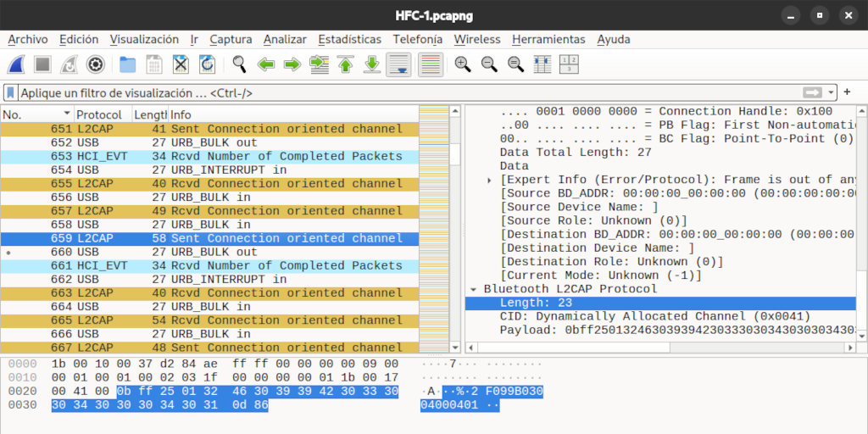Open the Analizar menu
Image resolution: width=868 pixels, height=434 pixels.
[285, 39]
